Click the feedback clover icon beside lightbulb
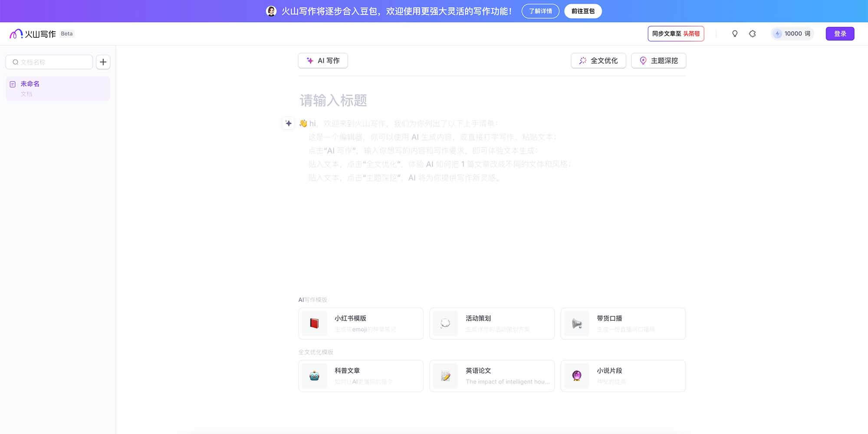The image size is (868, 434). coord(752,33)
